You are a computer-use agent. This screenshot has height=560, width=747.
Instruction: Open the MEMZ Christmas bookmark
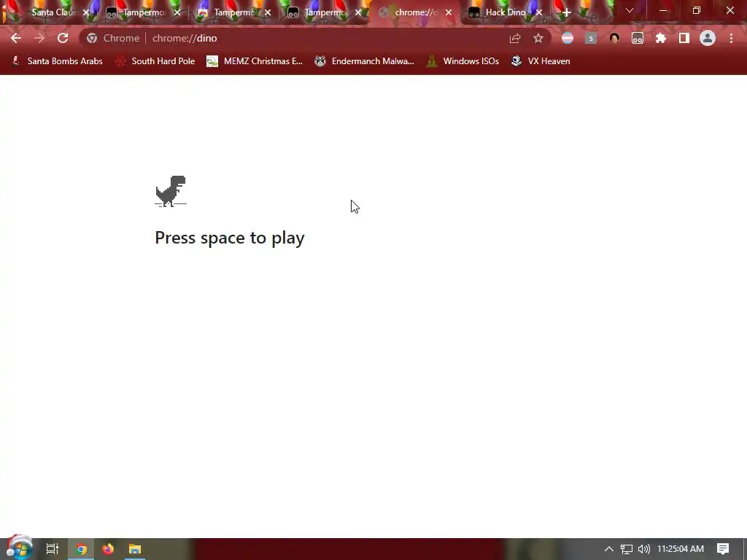pyautogui.click(x=255, y=61)
